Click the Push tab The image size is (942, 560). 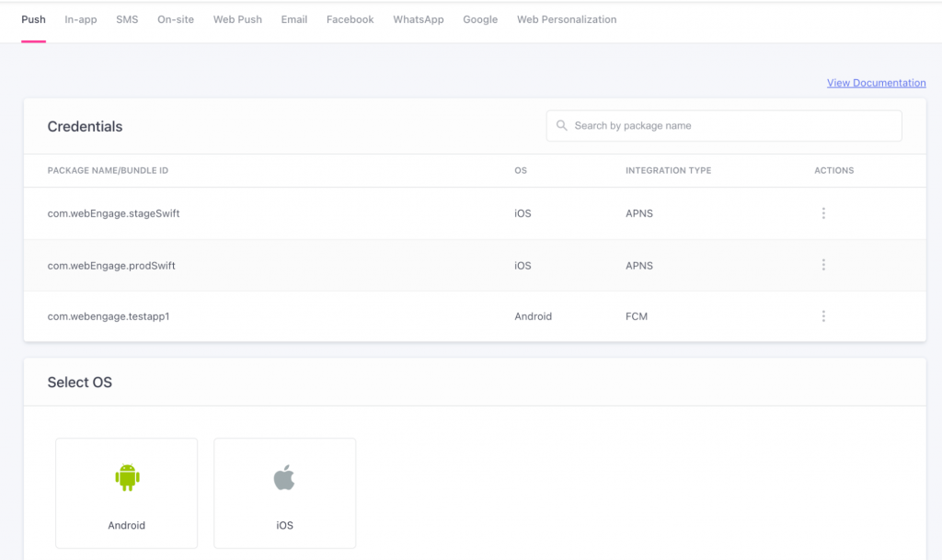pyautogui.click(x=34, y=19)
